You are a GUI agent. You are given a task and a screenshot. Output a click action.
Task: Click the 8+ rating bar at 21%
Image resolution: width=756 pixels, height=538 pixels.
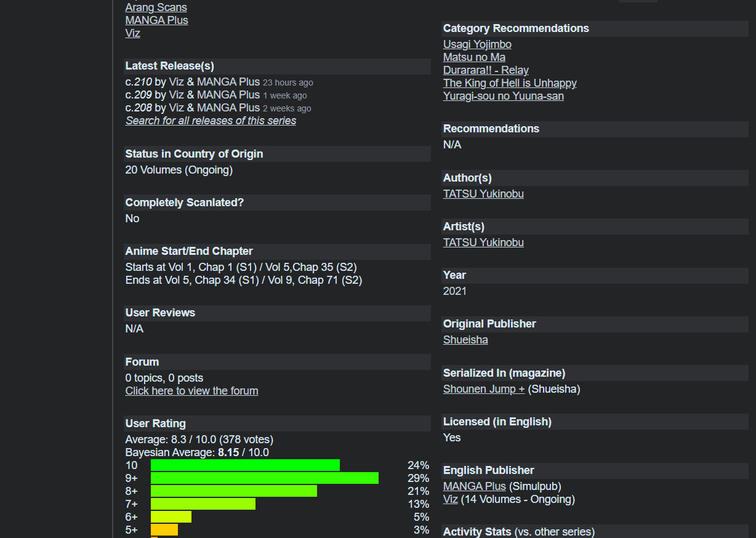233,491
